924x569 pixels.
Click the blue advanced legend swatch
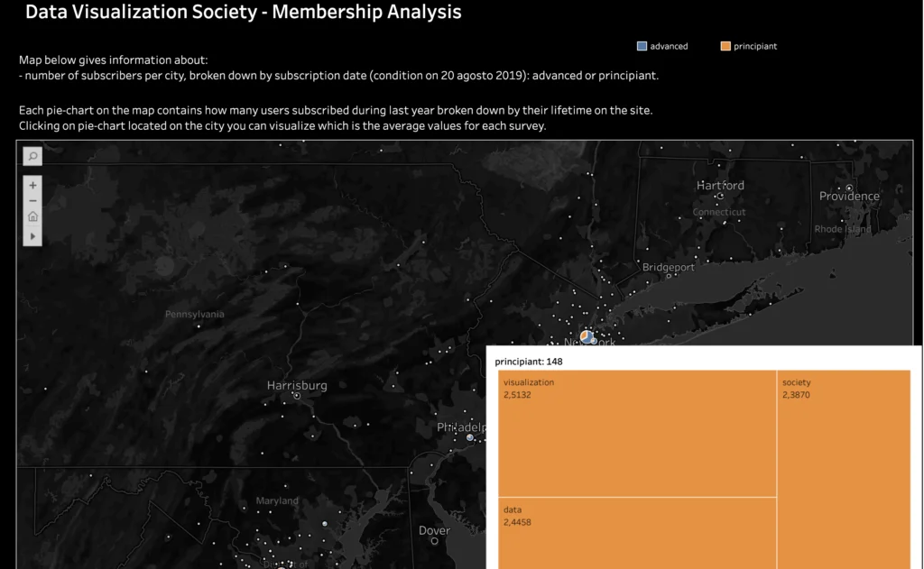coord(642,46)
